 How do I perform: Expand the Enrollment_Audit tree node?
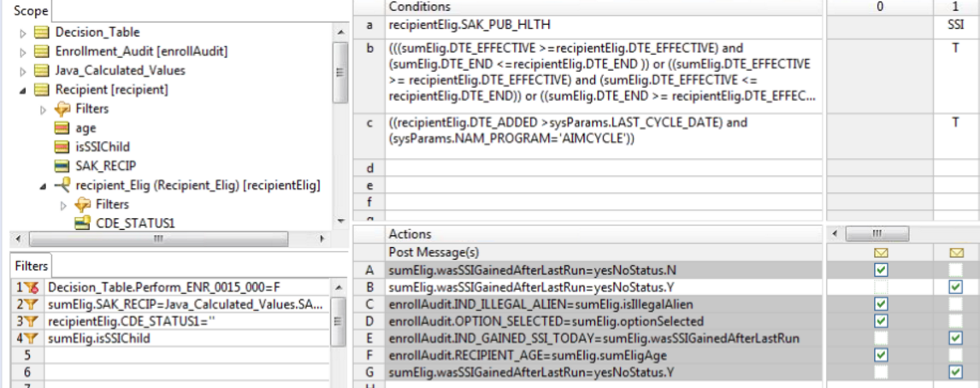coord(23,52)
